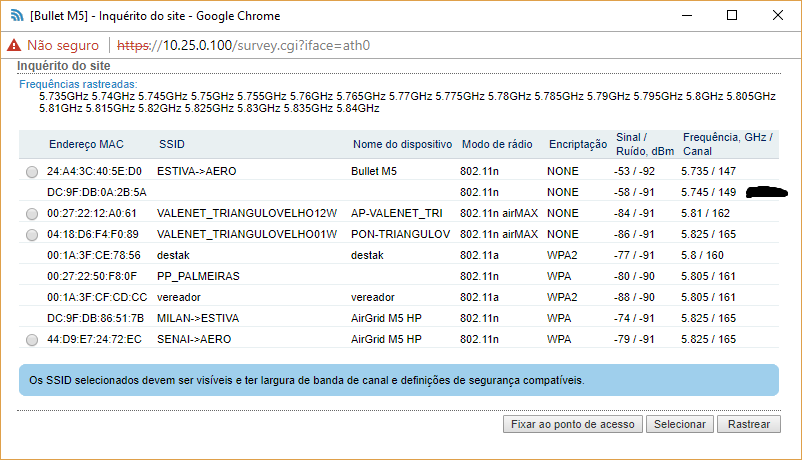The width and height of the screenshot is (802, 460).
Task: Click the Não seguro security label
Action: point(62,45)
